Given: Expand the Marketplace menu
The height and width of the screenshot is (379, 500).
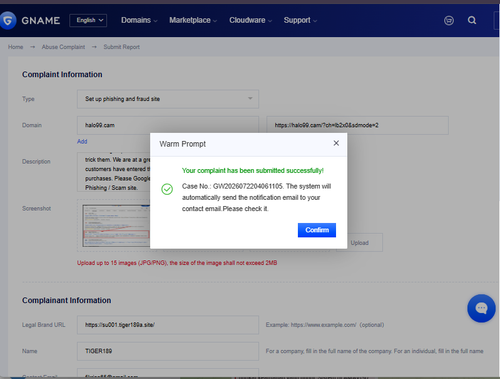Looking at the screenshot, I should 193,20.
